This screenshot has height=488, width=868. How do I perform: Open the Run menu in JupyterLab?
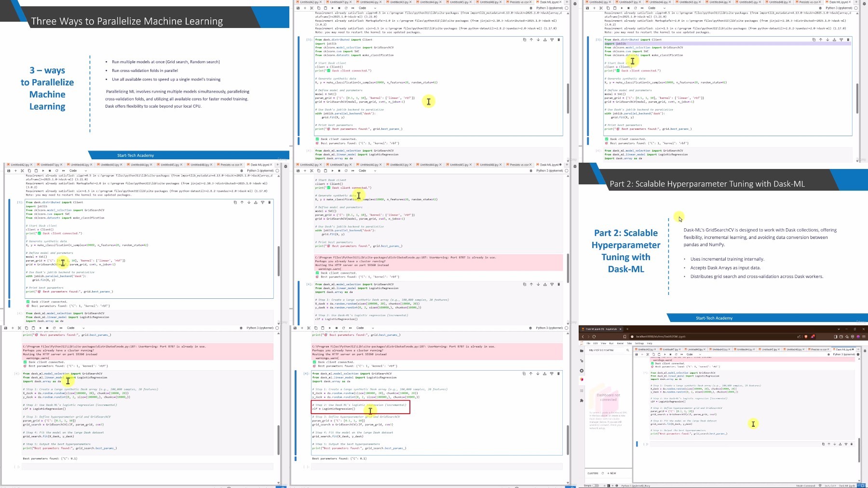pyautogui.click(x=611, y=343)
